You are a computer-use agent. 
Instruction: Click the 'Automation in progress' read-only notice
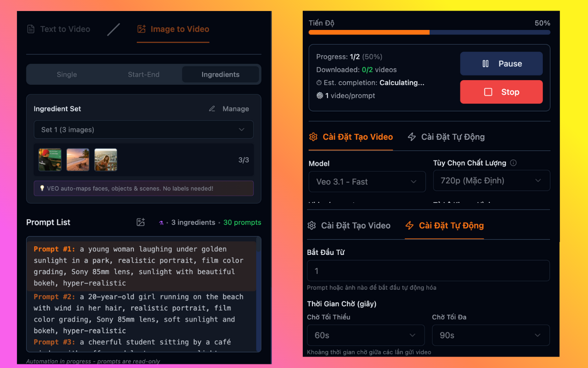click(93, 361)
